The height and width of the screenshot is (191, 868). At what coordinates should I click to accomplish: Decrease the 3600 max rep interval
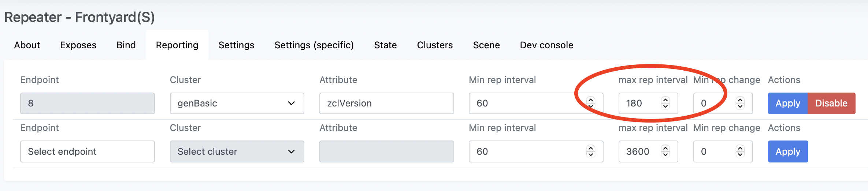tap(665, 155)
